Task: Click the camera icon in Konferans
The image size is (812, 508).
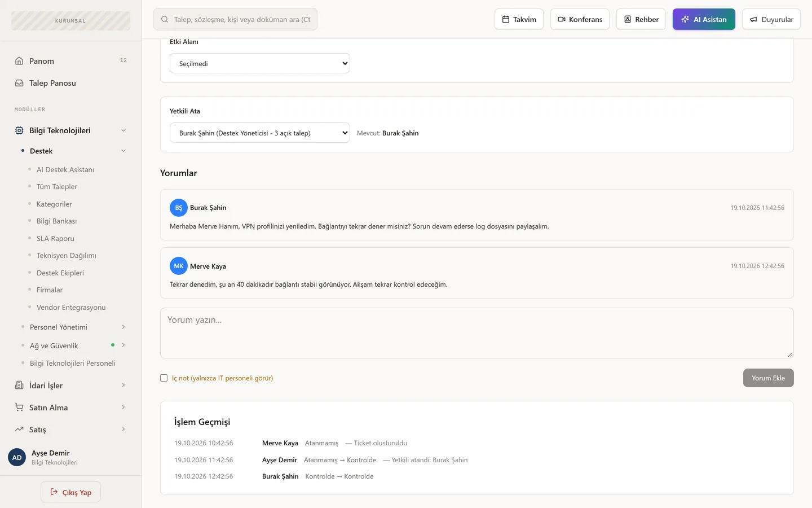Action: point(562,19)
